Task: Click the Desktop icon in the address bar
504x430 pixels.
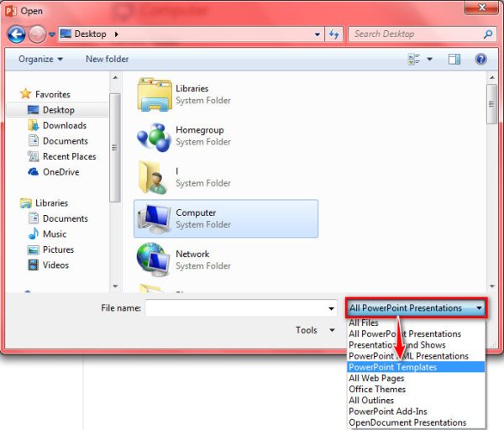Action: 66,34
